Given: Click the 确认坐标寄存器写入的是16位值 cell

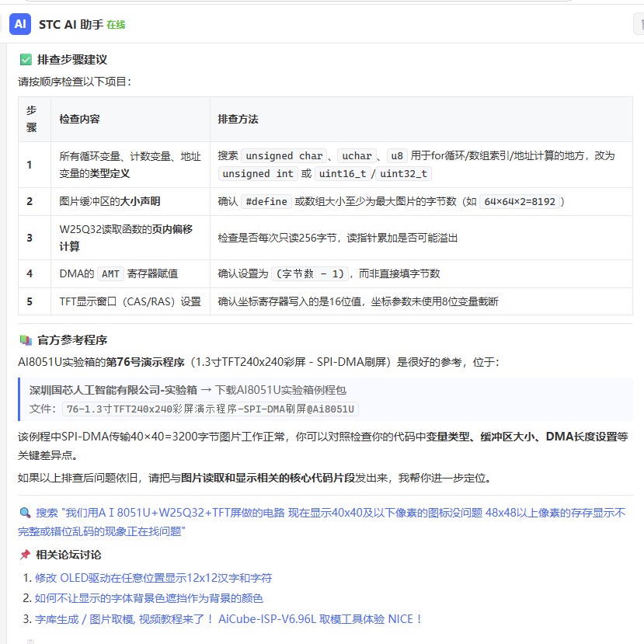Looking at the screenshot, I should pos(421,301).
